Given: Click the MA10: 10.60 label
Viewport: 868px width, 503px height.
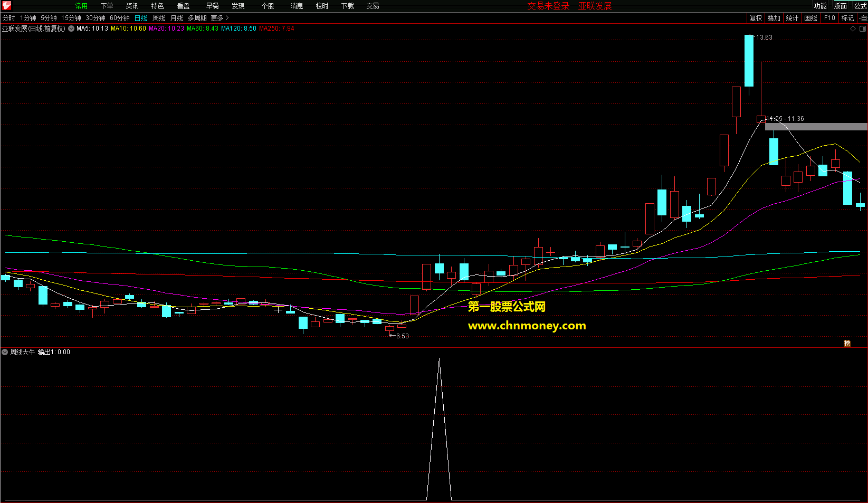Looking at the screenshot, I should (128, 29).
